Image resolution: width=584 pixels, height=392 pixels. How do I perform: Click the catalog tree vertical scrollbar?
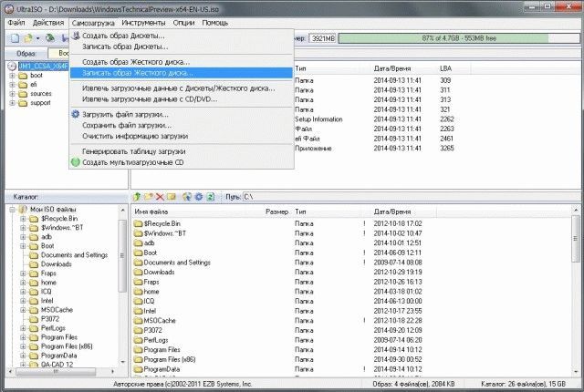pos(122,286)
